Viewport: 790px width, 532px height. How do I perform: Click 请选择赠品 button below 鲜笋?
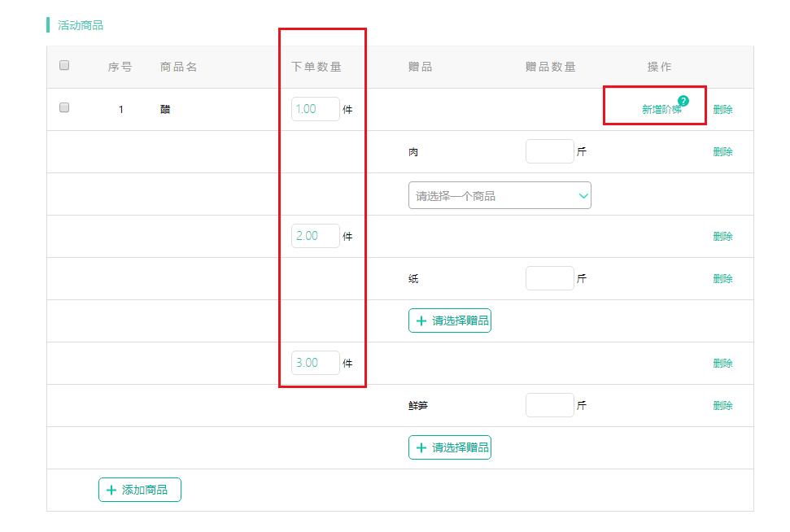[450, 447]
